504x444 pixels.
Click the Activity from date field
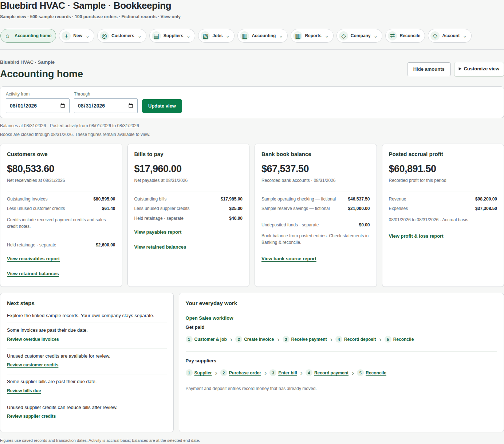pyautogui.click(x=38, y=106)
